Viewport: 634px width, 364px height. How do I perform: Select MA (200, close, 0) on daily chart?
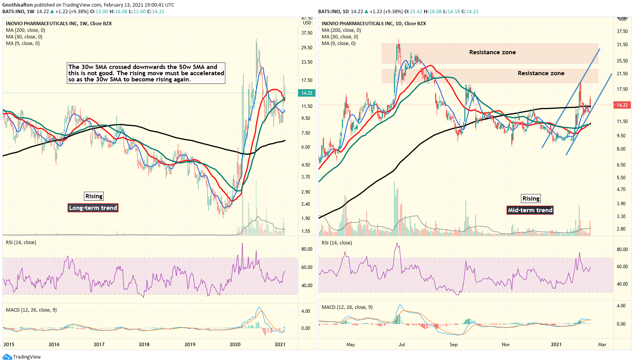341,30
